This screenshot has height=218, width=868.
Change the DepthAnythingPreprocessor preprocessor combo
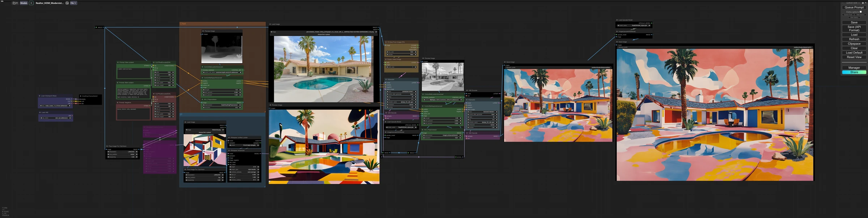[222, 105]
